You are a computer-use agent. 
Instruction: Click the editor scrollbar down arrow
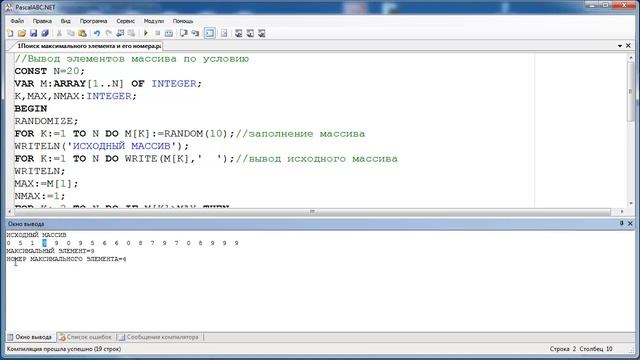(x=631, y=203)
